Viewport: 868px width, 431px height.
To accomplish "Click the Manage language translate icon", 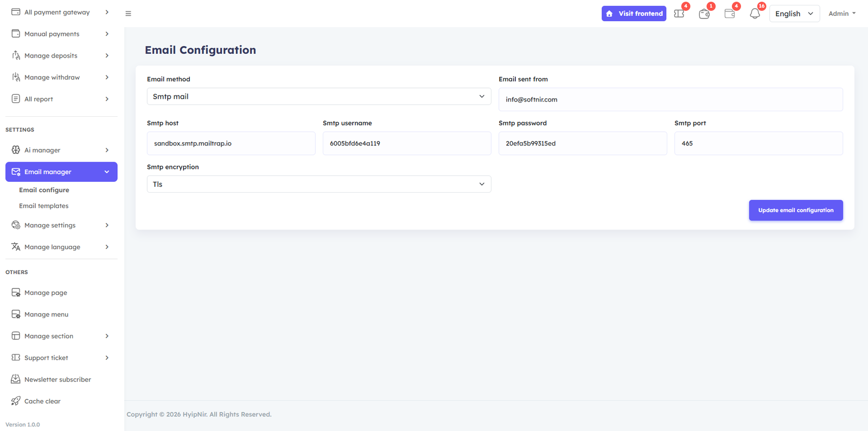I will pyautogui.click(x=16, y=247).
